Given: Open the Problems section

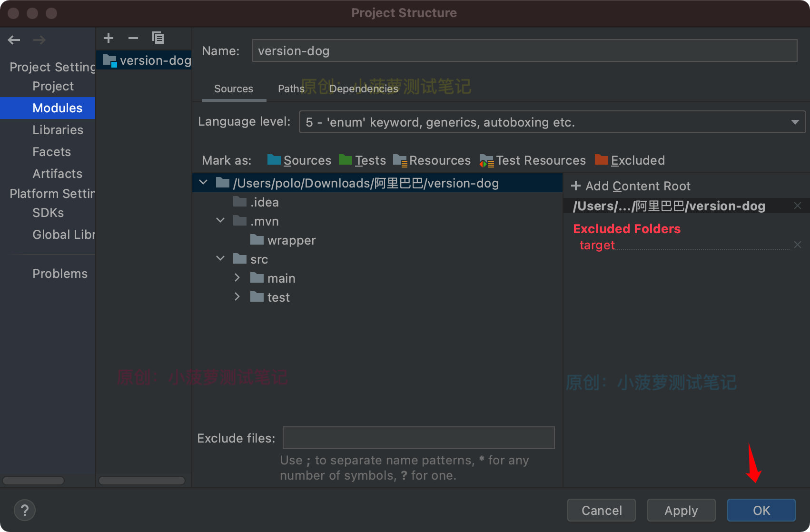Looking at the screenshot, I should pos(60,274).
